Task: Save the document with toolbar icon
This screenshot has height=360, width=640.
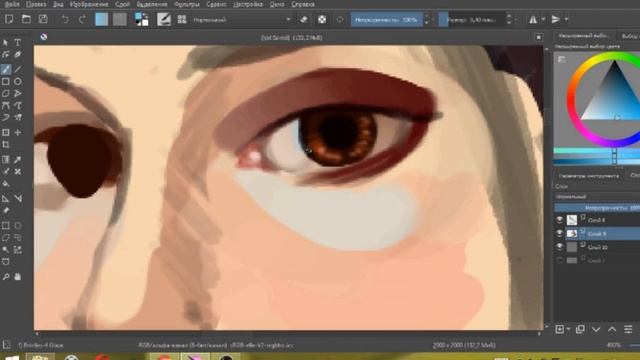Action: (x=43, y=19)
